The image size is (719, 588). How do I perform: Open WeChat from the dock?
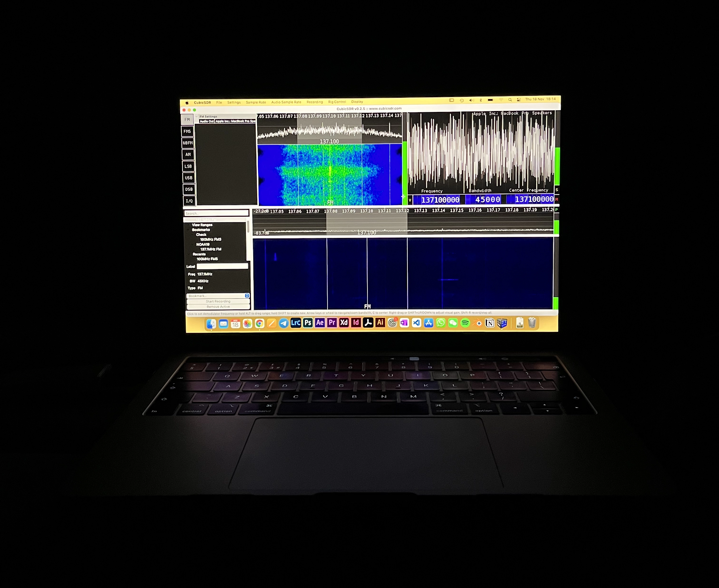tap(453, 323)
